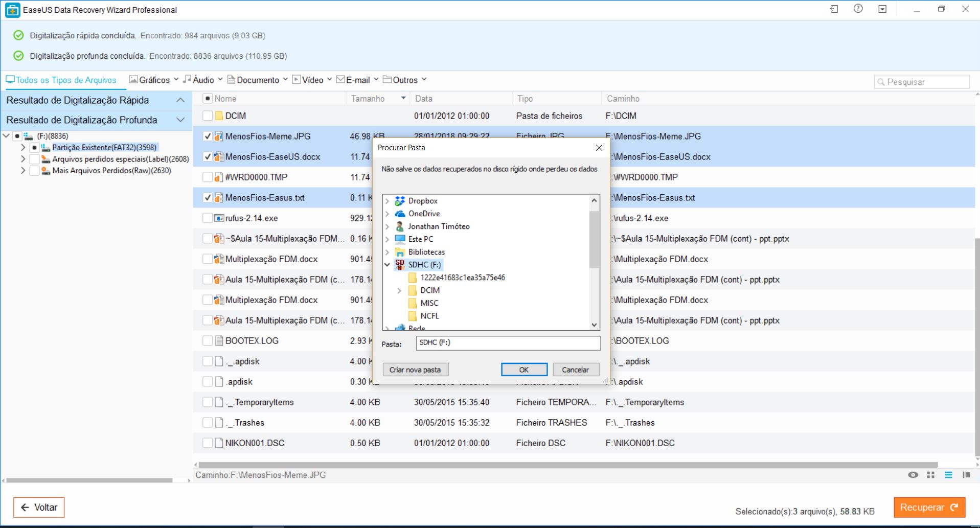Select Bibliotecas in folder tree
This screenshot has height=528, width=980.
coord(426,252)
